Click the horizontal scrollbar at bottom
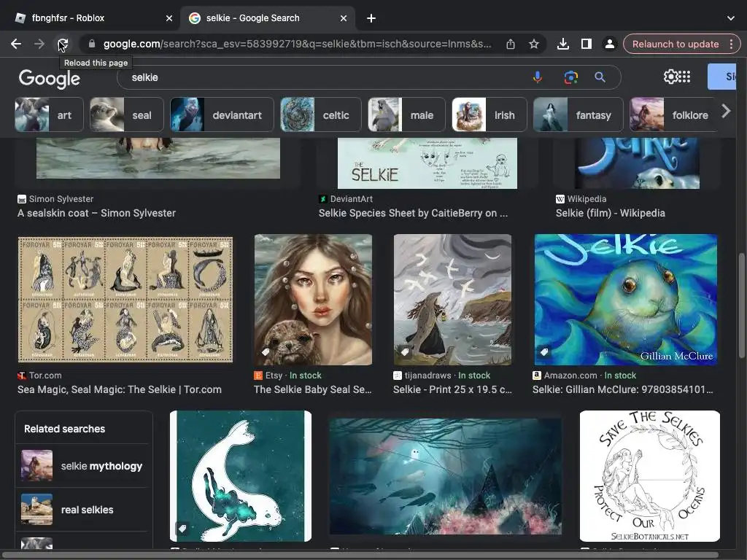The image size is (747, 560). tap(360, 555)
